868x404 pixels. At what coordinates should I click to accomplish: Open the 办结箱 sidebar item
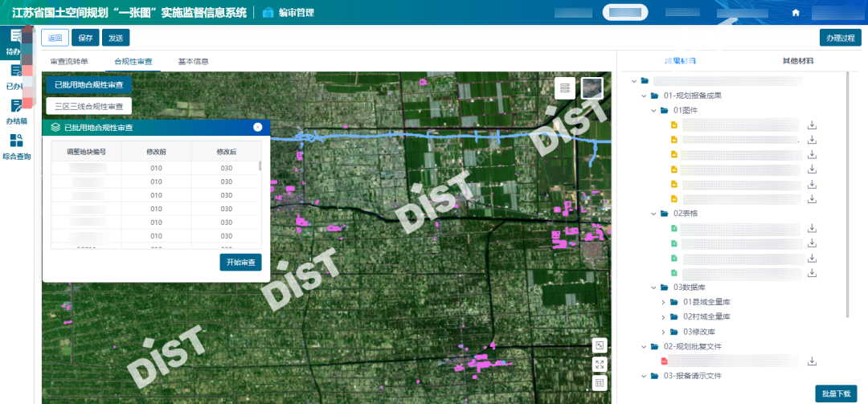click(16, 112)
